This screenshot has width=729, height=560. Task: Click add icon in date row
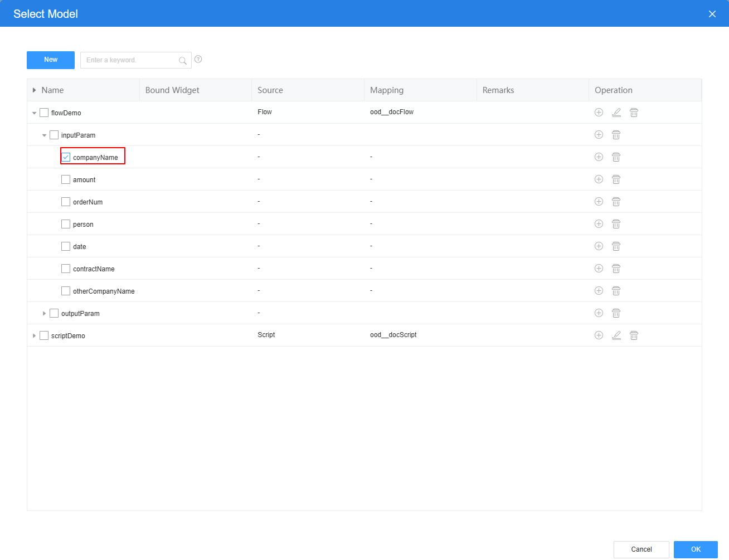pos(599,246)
